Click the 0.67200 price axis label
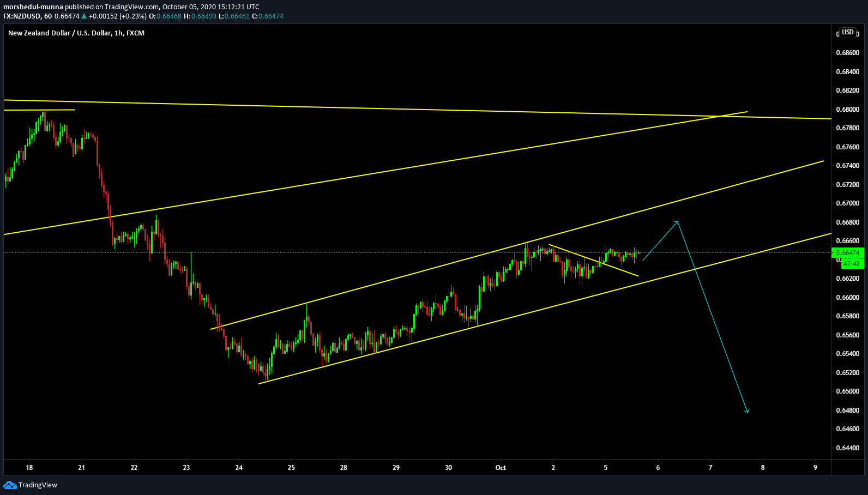868x495 pixels. [847, 185]
